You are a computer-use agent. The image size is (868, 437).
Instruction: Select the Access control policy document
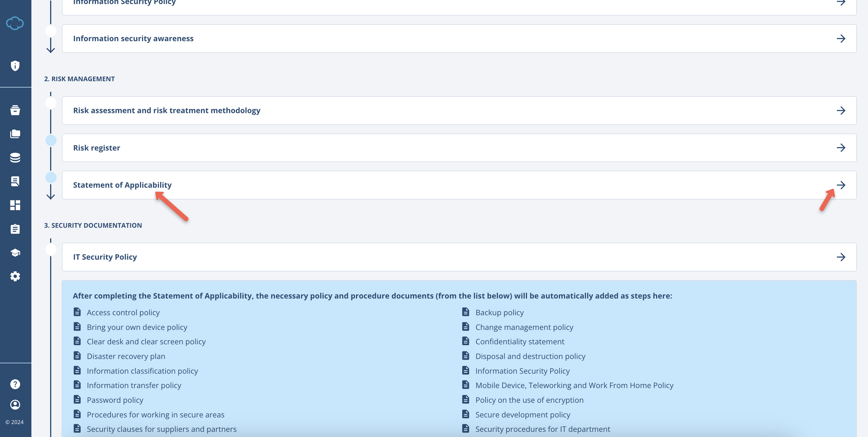(123, 312)
